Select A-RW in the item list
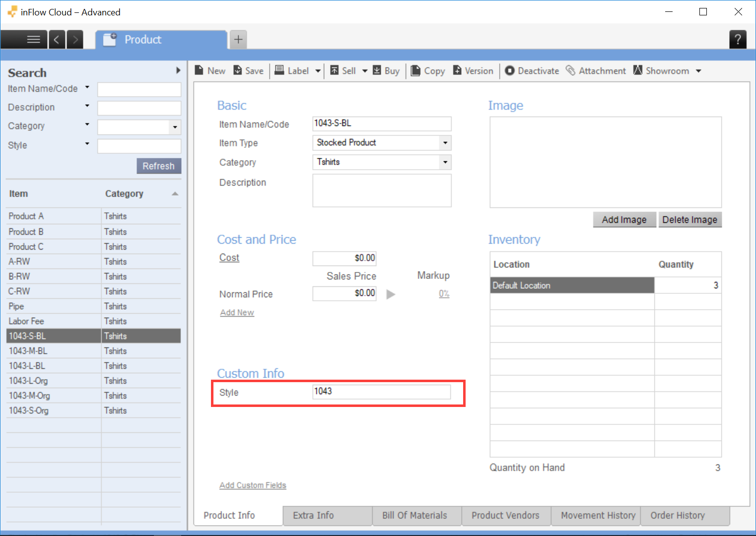 [93, 262]
